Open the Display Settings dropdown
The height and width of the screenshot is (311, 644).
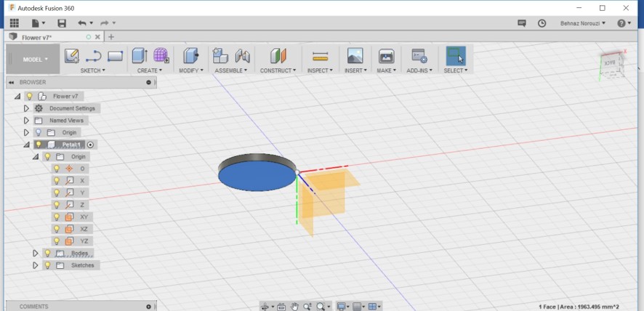click(x=342, y=307)
